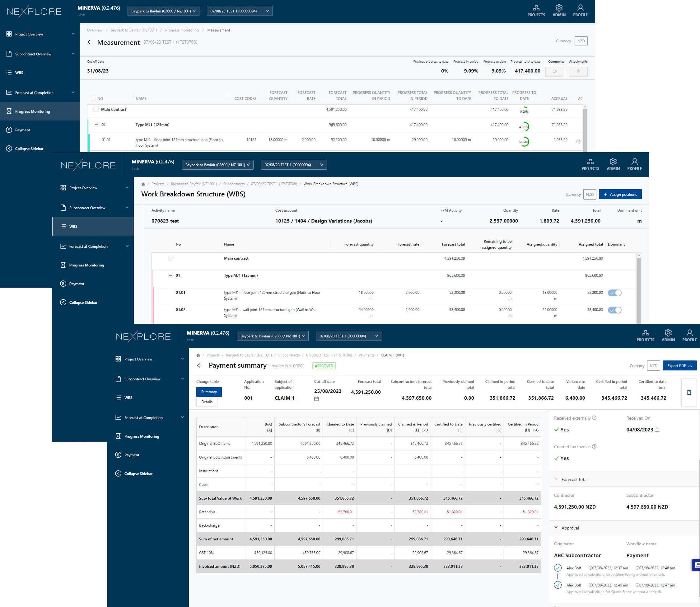Click help icon beside Received externally

tap(594, 418)
